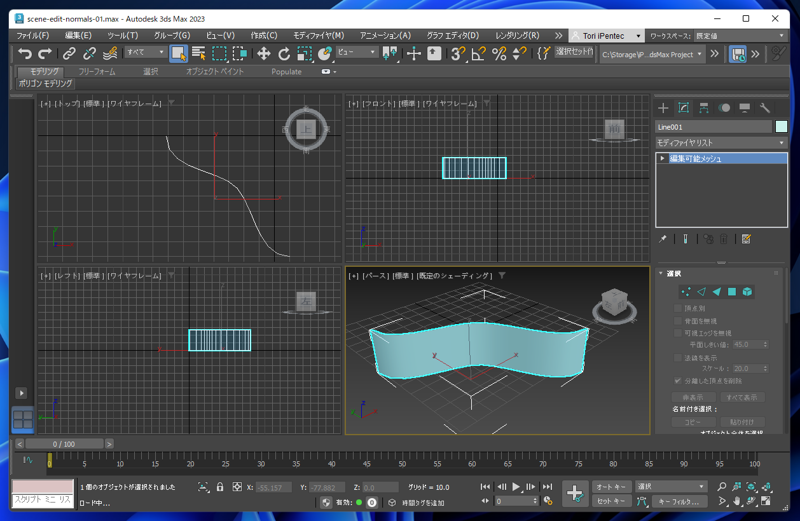
Task: Click the Play animation button
Action: click(x=516, y=487)
